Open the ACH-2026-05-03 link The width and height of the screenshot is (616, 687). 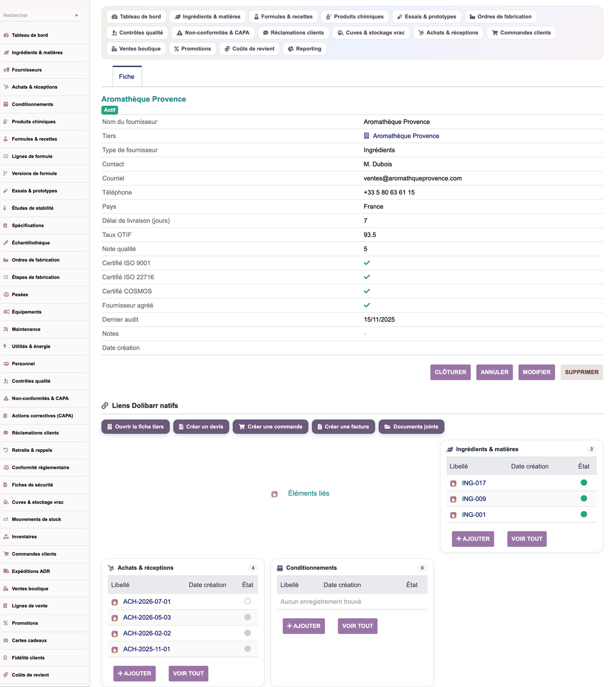(147, 618)
